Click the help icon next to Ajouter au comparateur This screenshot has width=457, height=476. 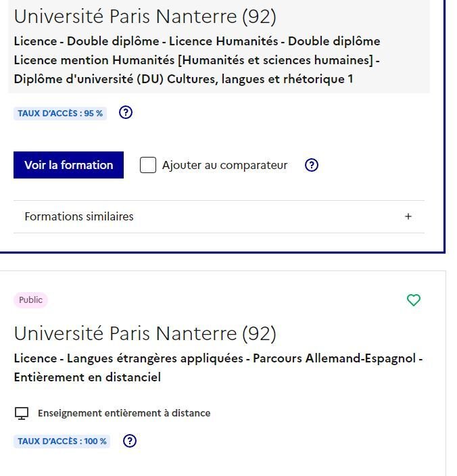click(312, 165)
